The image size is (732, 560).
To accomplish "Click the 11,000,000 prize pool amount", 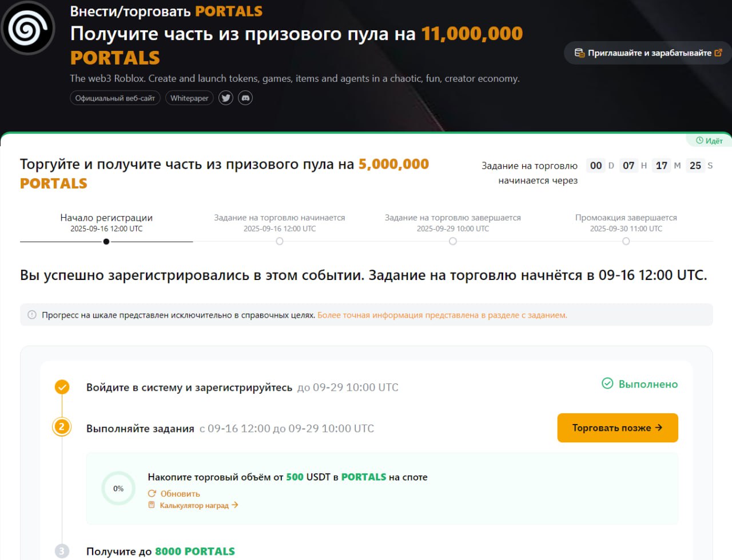I will tap(472, 34).
